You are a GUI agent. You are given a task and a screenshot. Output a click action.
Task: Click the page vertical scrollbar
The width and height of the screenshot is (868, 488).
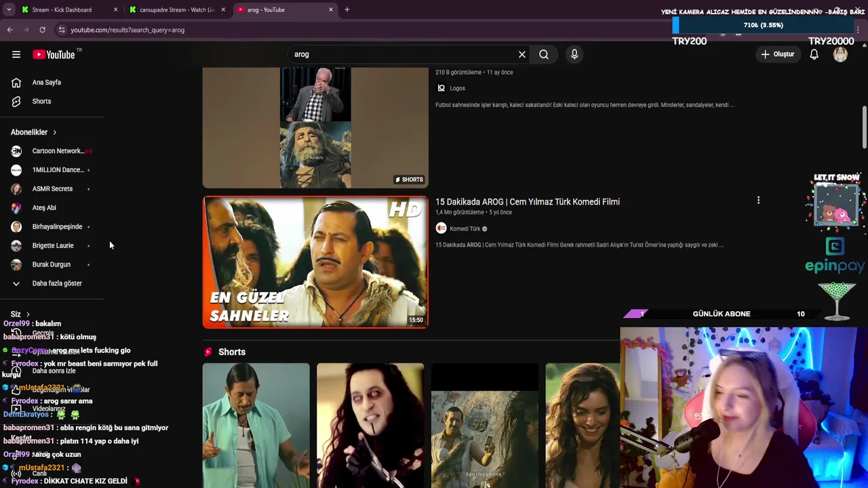[863, 127]
